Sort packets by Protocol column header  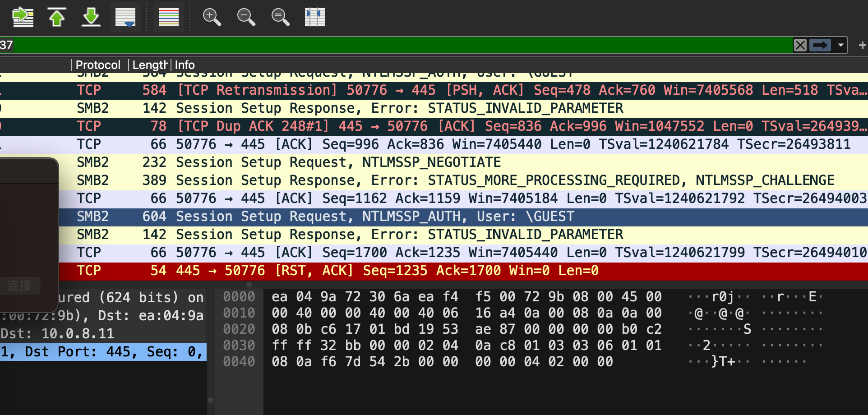(98, 65)
